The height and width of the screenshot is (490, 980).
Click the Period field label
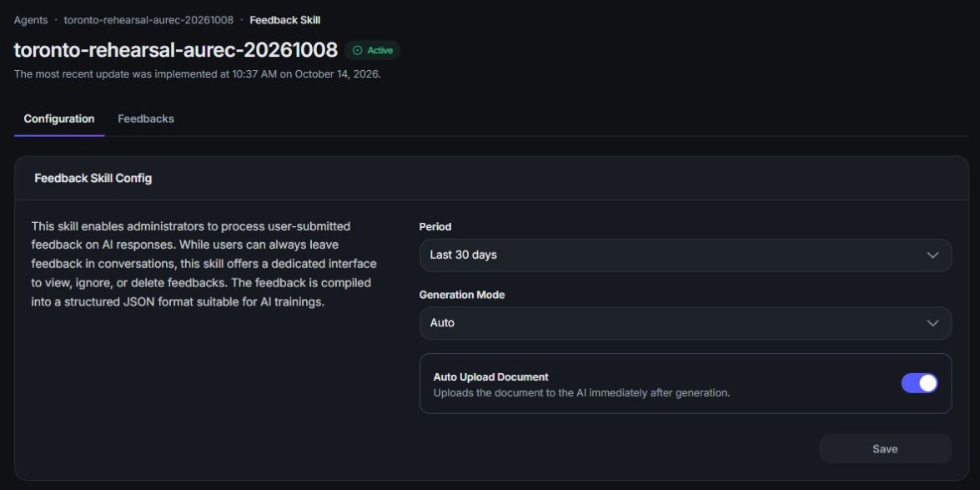(435, 227)
